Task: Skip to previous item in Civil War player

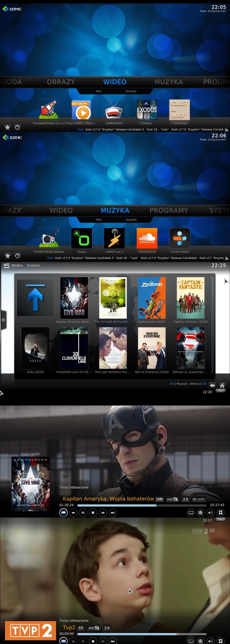Action: pos(63,513)
